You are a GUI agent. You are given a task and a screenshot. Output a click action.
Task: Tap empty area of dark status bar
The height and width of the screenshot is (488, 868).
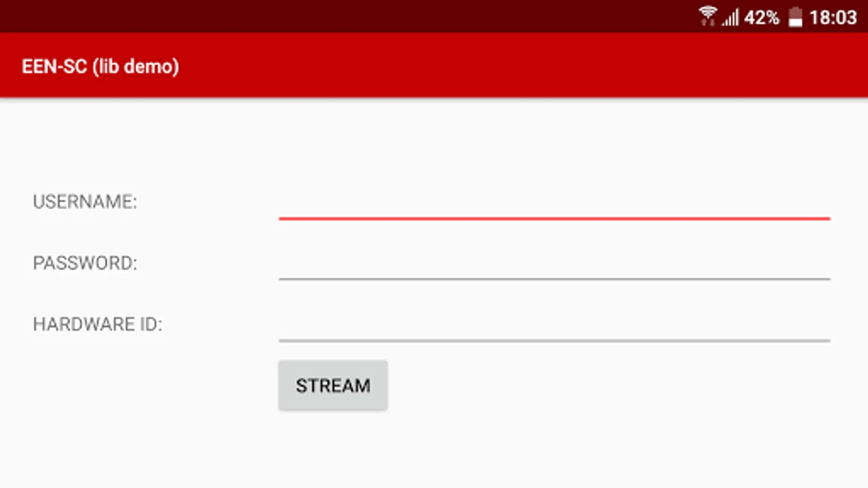tap(347, 16)
